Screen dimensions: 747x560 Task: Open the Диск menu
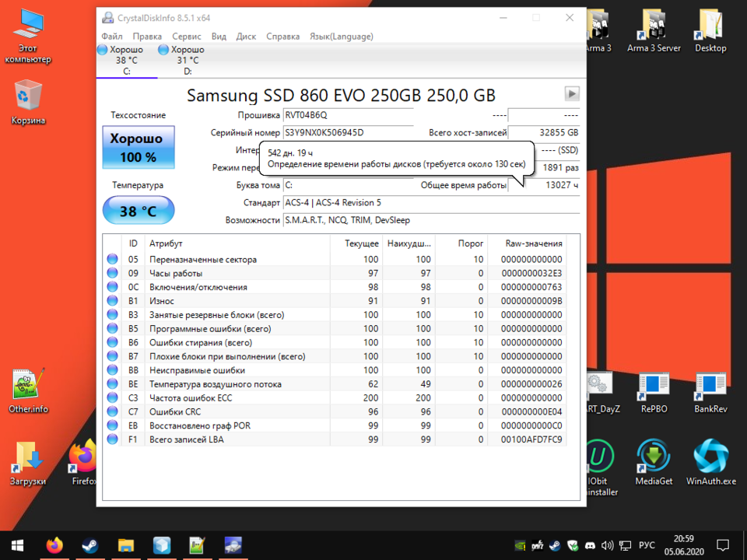point(247,37)
